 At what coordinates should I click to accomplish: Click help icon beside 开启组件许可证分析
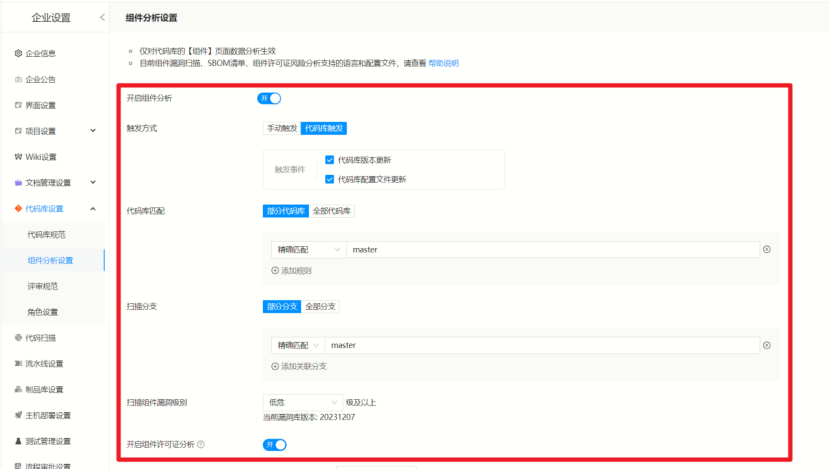pos(201,444)
